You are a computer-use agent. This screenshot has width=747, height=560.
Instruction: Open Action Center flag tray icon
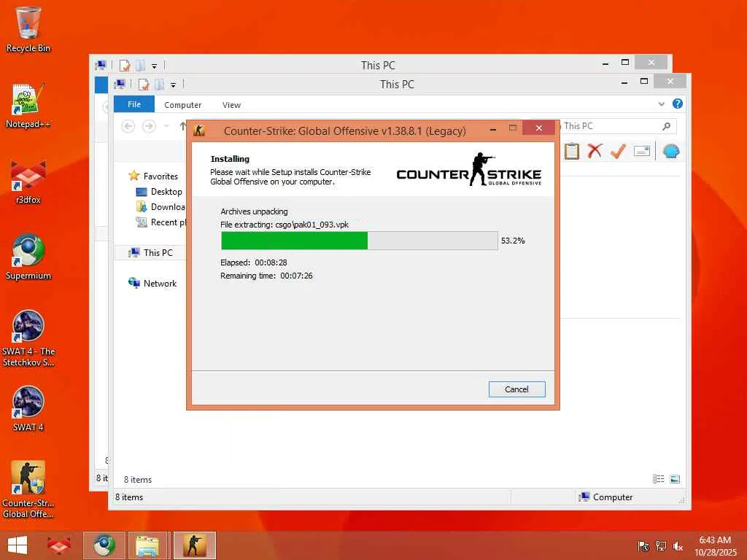(643, 546)
